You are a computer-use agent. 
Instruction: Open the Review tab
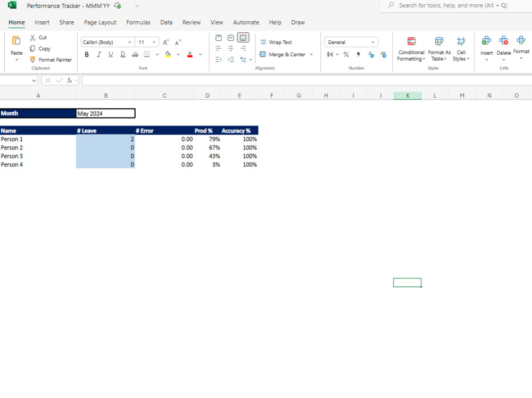coord(192,22)
